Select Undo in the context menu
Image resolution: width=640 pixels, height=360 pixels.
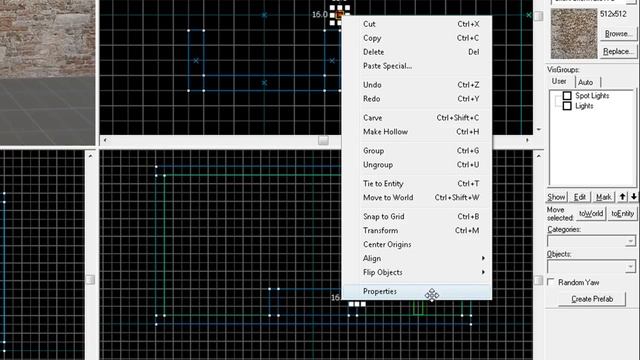[417, 85]
